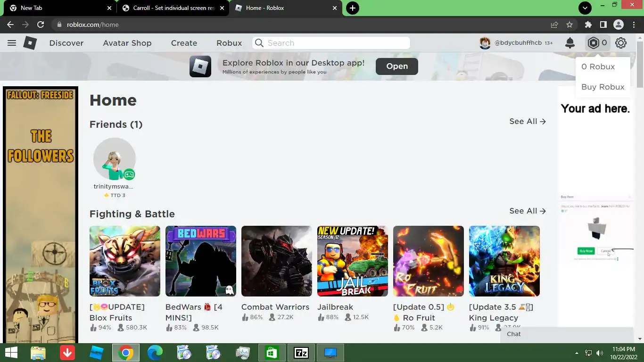Switch to the Carroll browser tab
The height and width of the screenshot is (362, 644).
coord(173,8)
